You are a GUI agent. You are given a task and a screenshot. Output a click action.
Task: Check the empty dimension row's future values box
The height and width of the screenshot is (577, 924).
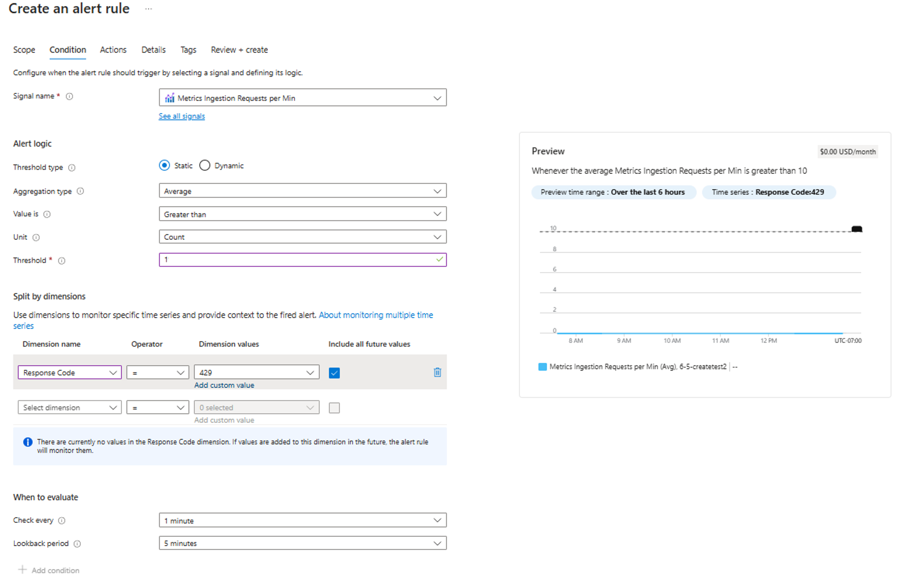[334, 408]
